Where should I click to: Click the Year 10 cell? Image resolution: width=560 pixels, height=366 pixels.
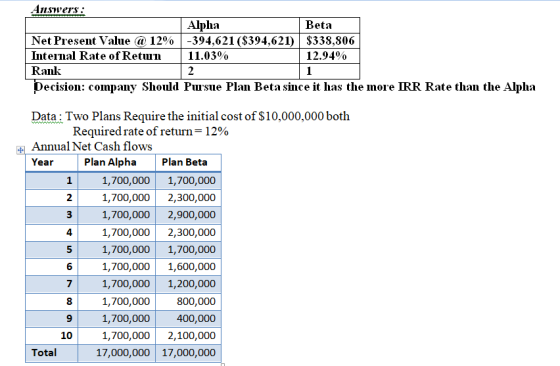tap(51, 336)
